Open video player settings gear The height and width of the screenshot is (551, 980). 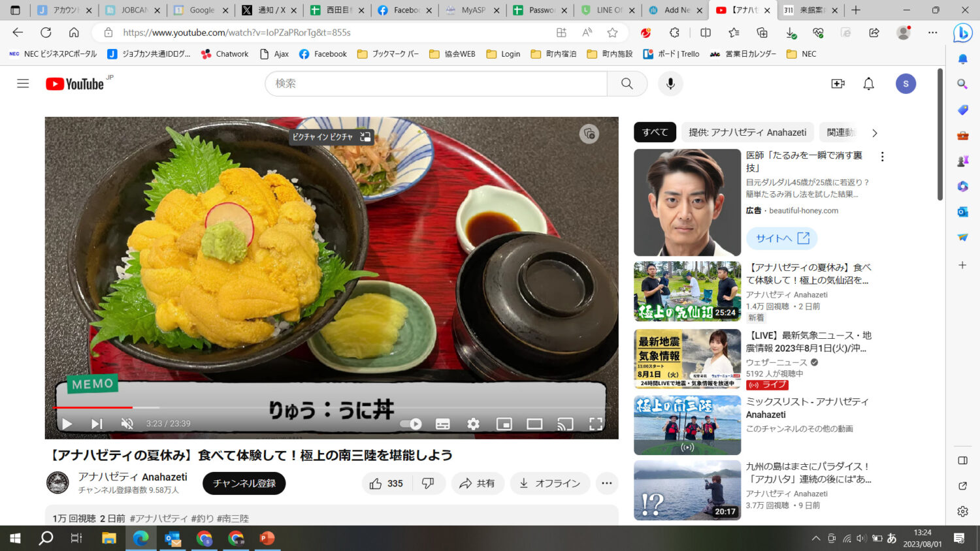point(473,424)
